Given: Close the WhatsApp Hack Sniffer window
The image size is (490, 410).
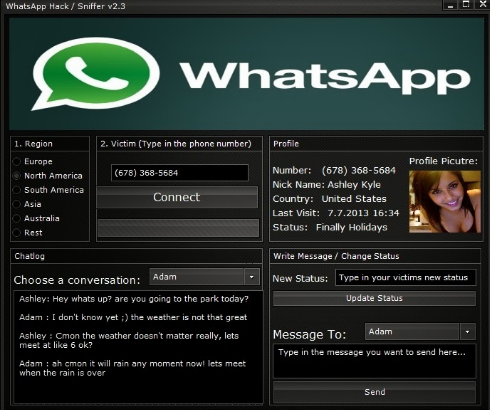Looking at the screenshot, I should [x=482, y=4].
